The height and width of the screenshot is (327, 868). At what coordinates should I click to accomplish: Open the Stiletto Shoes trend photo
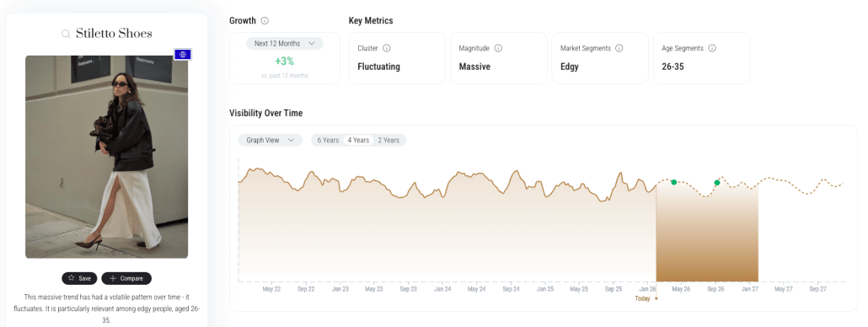point(106,157)
